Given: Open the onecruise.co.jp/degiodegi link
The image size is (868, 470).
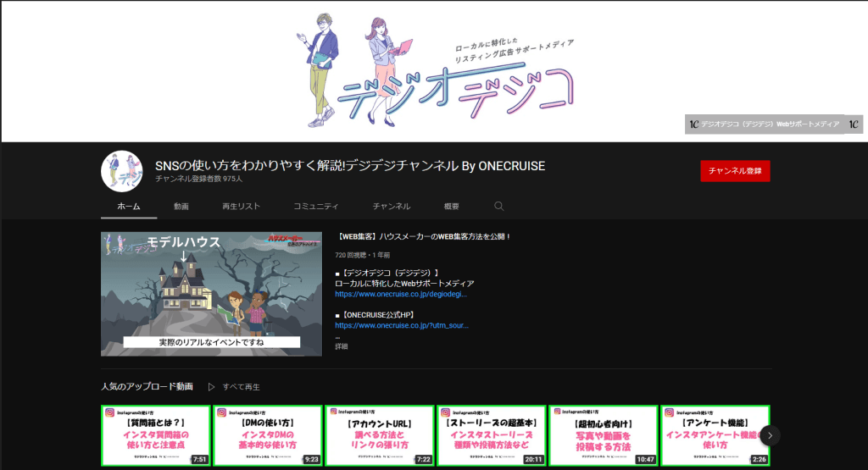Looking at the screenshot, I should click(x=401, y=294).
